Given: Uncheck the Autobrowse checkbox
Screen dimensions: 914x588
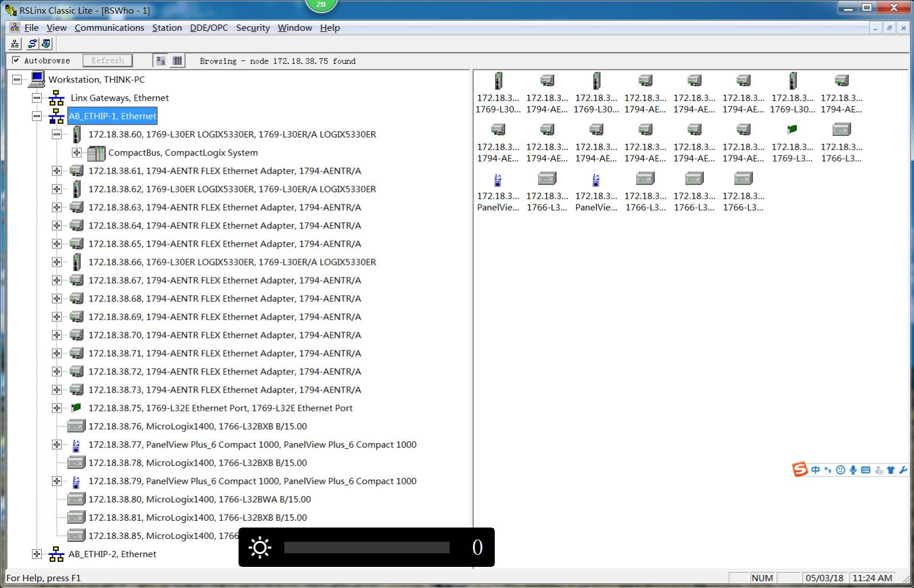Looking at the screenshot, I should point(17,60).
